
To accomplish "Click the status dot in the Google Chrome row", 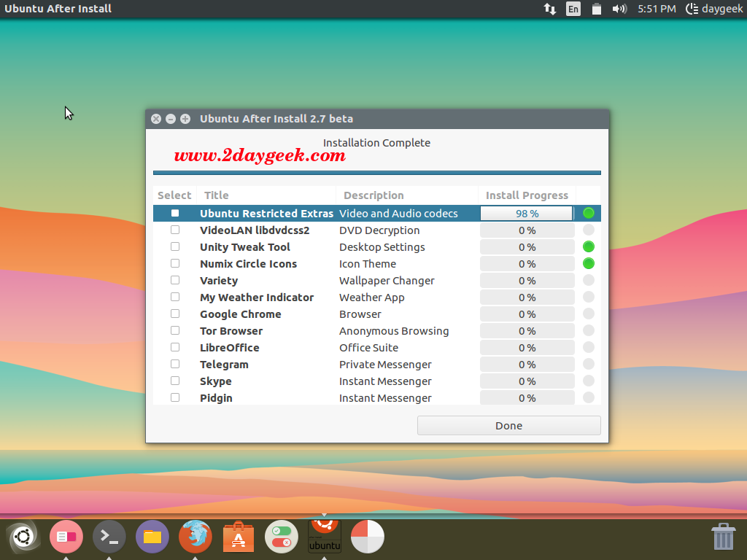I will pos(589,314).
